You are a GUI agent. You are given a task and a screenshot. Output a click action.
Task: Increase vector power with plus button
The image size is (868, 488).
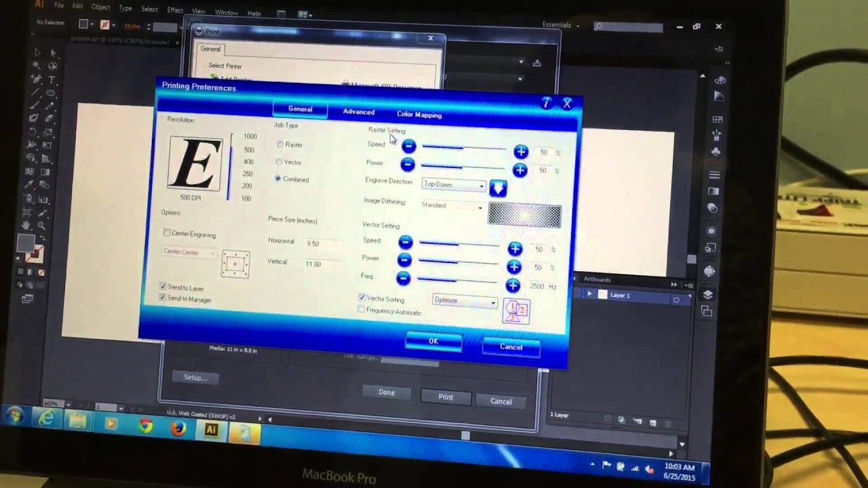(514, 267)
